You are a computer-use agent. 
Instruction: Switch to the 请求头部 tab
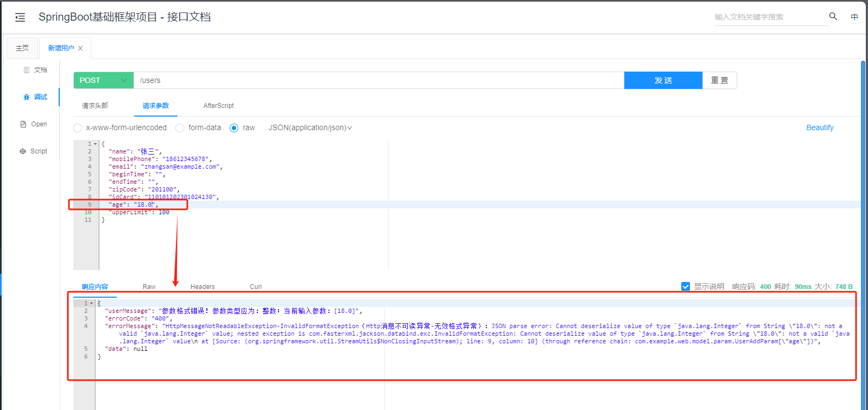[x=95, y=106]
